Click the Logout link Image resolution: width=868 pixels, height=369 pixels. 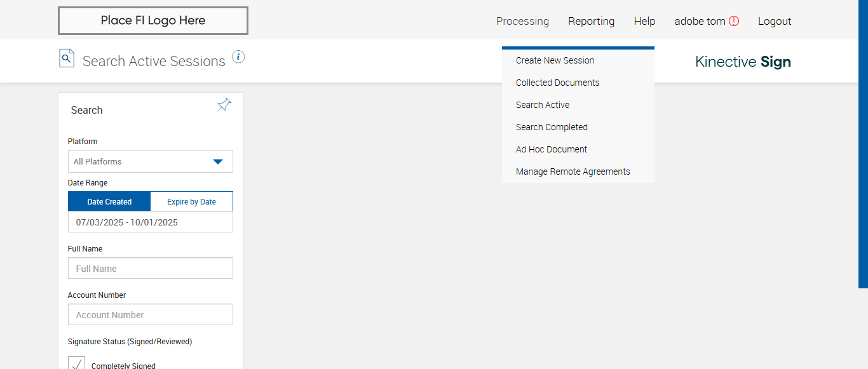775,22
